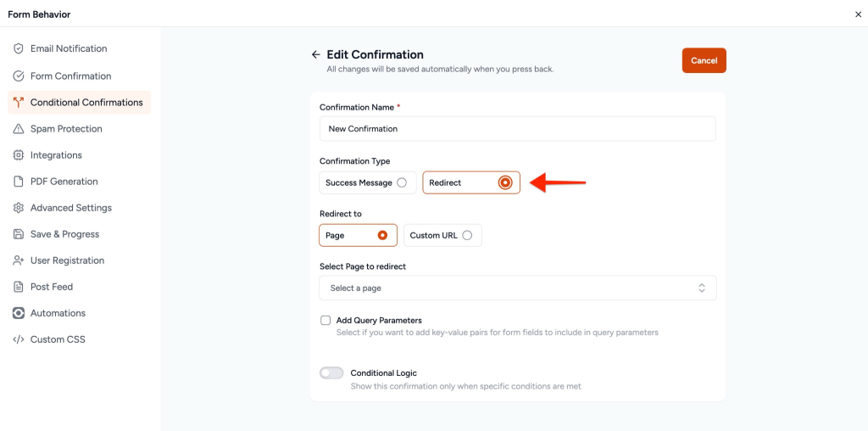
Task: Click the Email Notification shield icon
Action: 19,49
